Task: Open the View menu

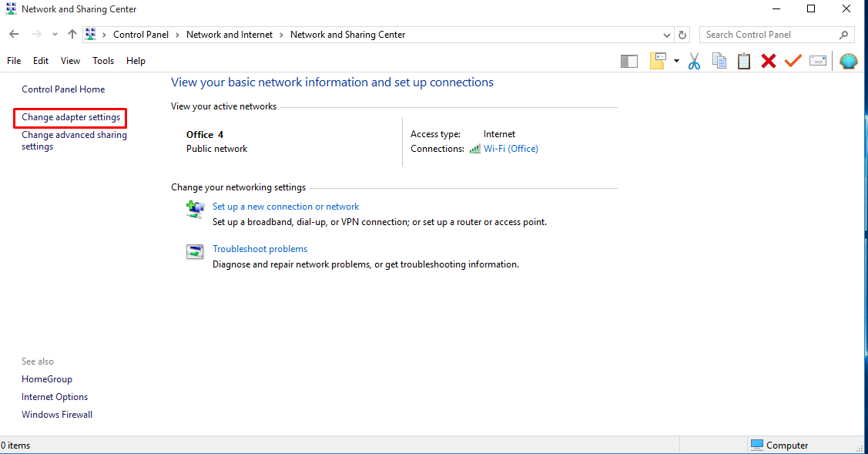Action: [70, 61]
